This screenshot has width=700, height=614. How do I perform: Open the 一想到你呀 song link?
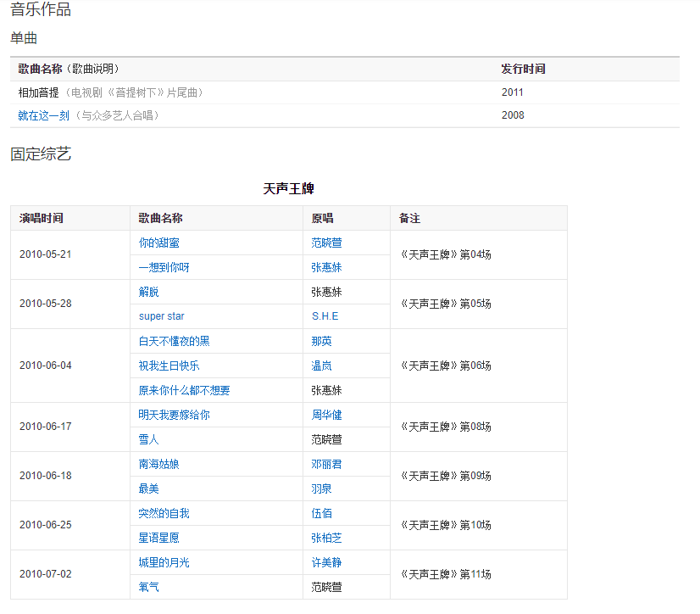point(164,268)
